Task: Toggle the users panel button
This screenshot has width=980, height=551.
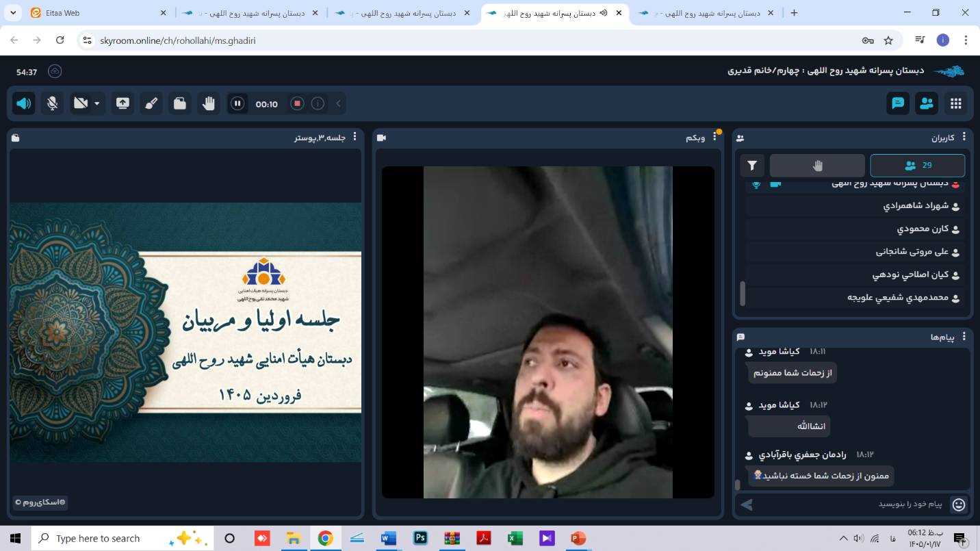Action: pos(927,103)
